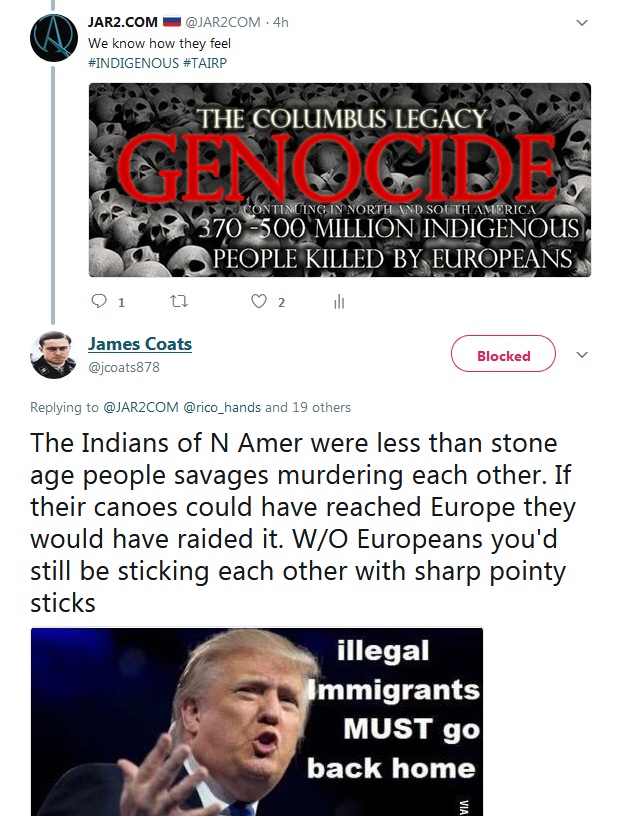View tweet activity bar chart icon
The height and width of the screenshot is (816, 618).
[339, 301]
